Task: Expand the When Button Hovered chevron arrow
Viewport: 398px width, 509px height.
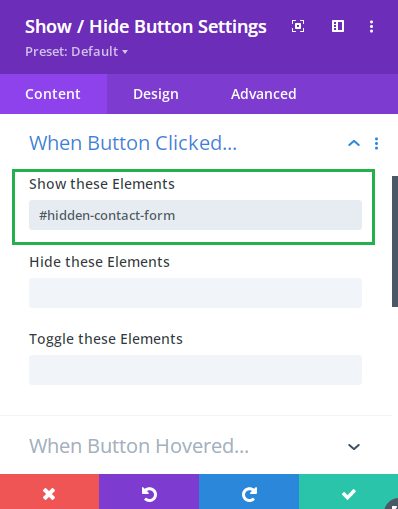Action: click(x=354, y=447)
